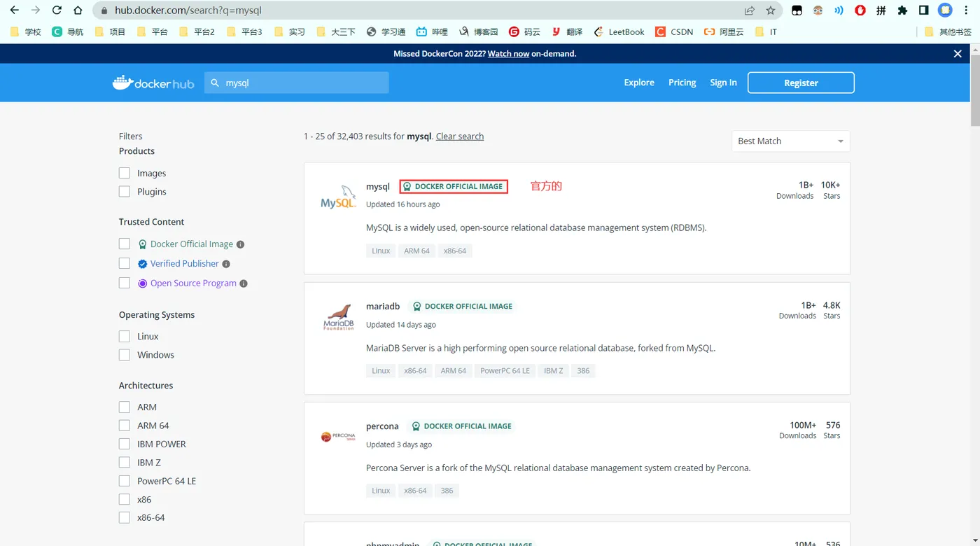Show info for Docker Official Image filter
The image size is (980, 546).
[240, 244]
